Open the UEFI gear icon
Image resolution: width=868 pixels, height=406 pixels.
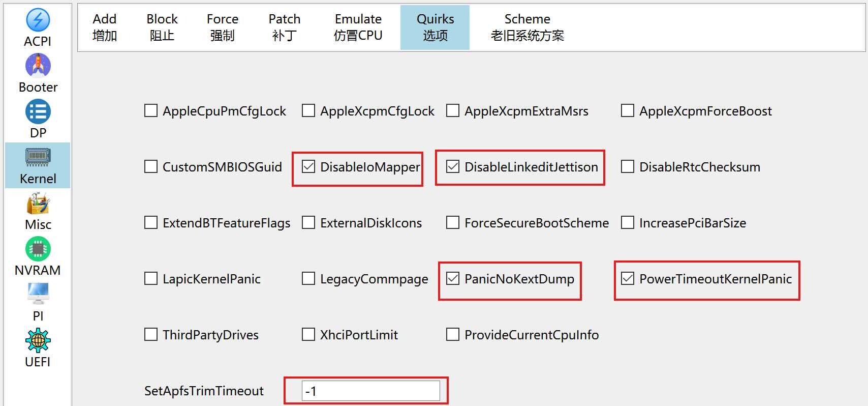[x=38, y=340]
